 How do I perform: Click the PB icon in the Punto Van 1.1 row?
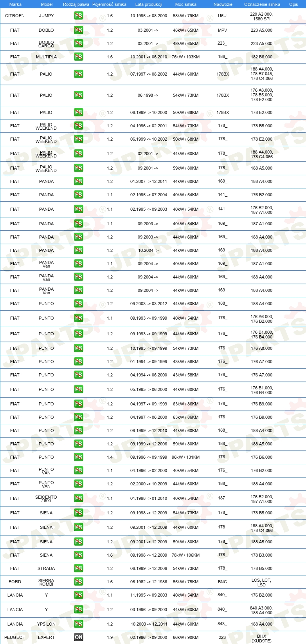pos(79,470)
